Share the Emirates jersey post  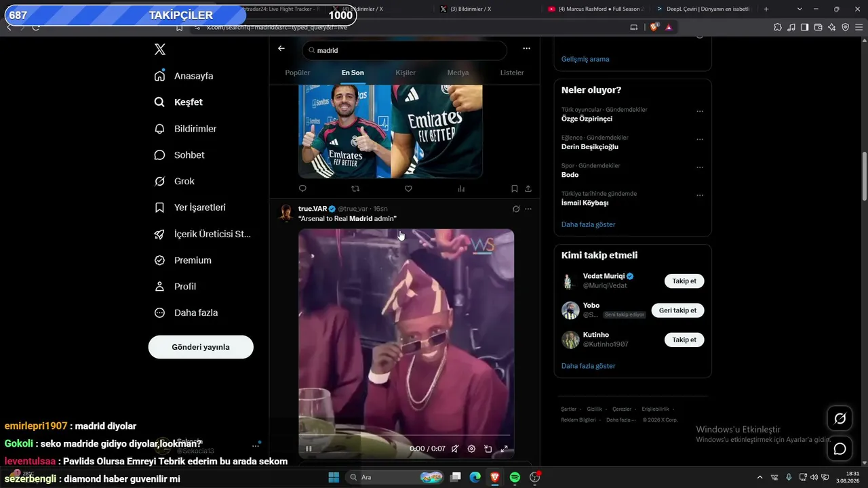point(528,188)
